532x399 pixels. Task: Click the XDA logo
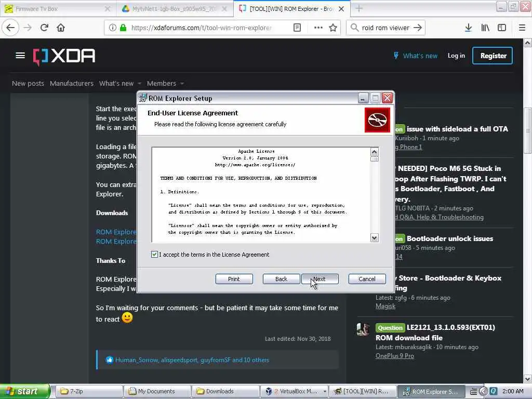coord(64,56)
